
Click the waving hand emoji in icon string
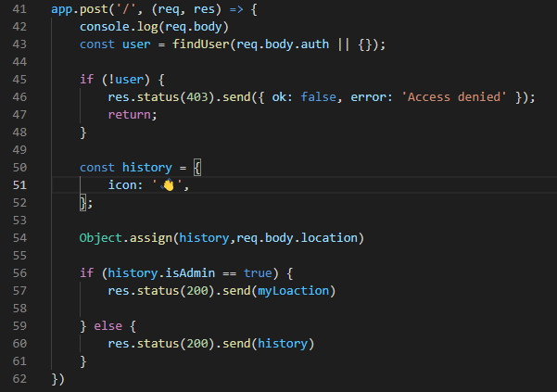coord(168,185)
